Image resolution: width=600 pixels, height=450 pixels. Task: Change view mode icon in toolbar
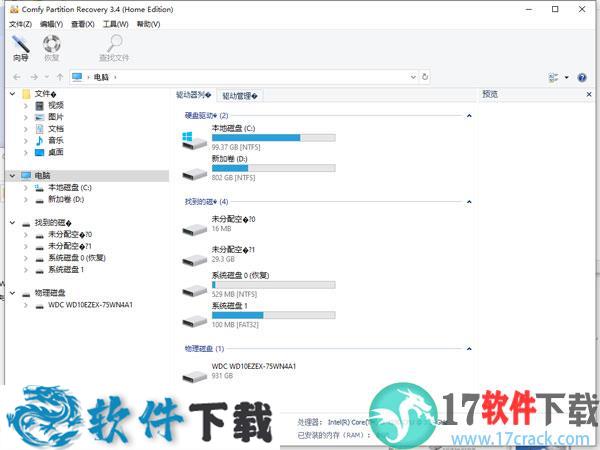pos(553,78)
